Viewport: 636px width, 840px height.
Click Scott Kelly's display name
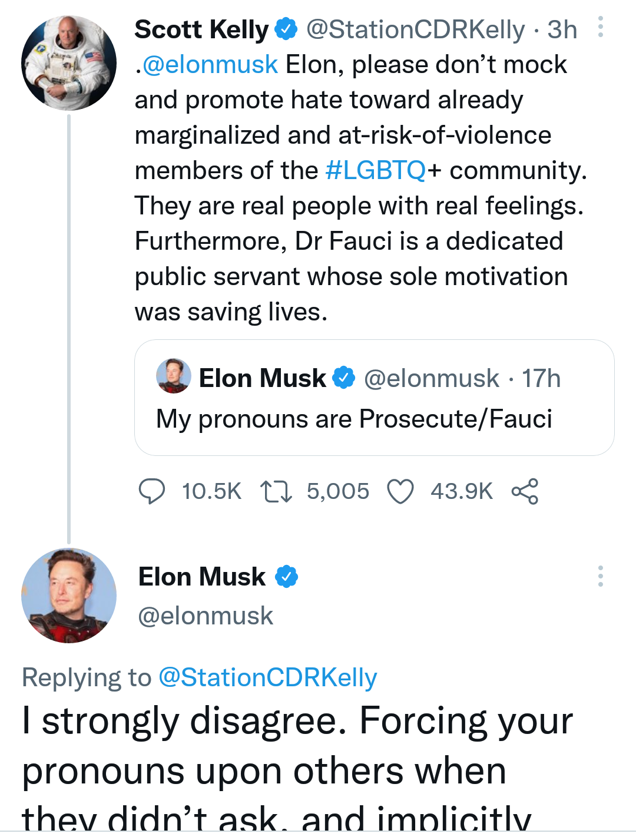[201, 29]
